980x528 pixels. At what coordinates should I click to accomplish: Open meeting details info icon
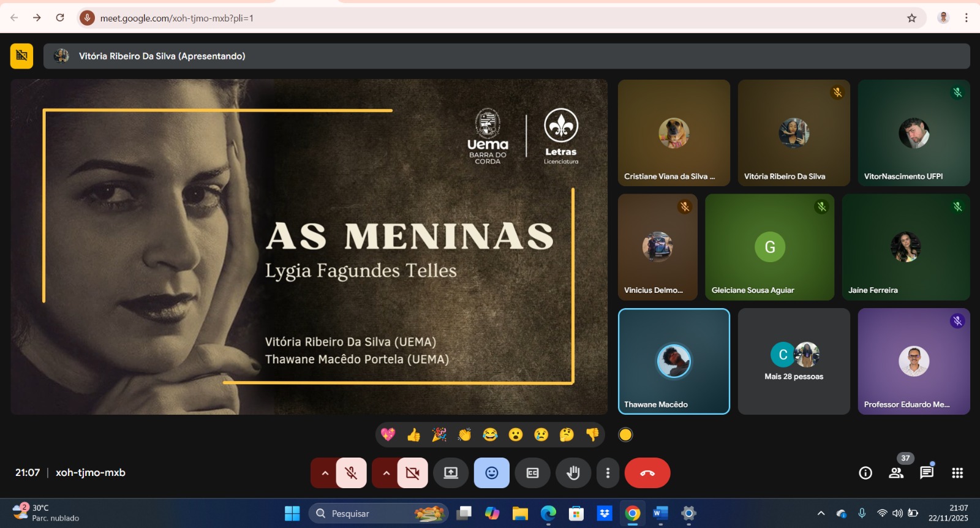tap(865, 473)
